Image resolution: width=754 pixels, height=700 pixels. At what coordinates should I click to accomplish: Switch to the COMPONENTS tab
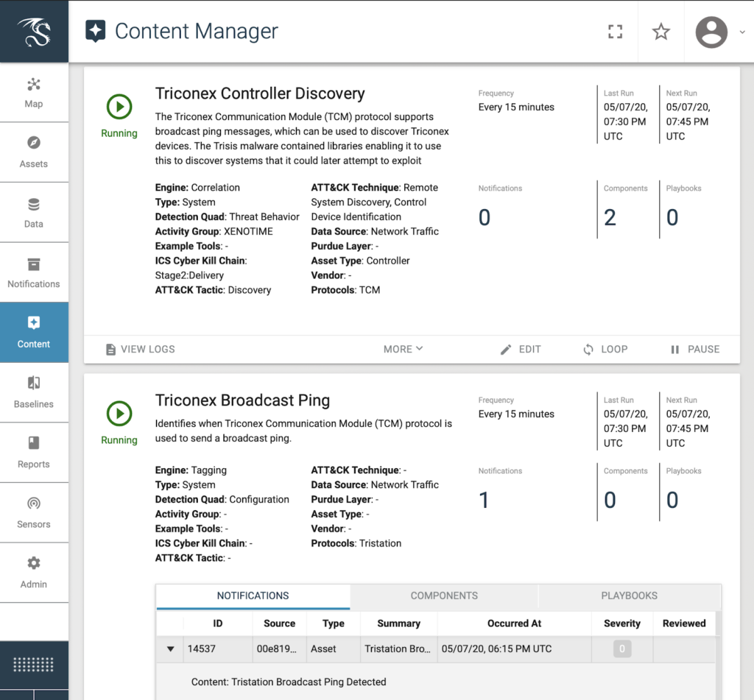[444, 595]
